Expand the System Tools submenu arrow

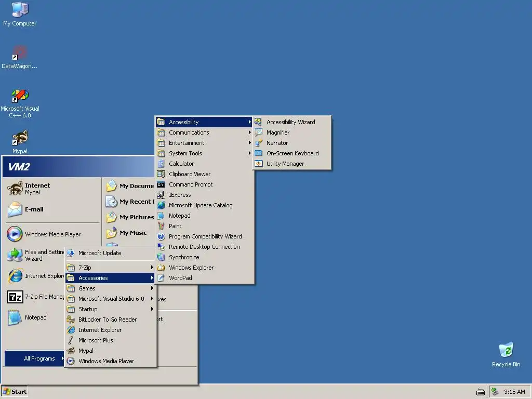click(x=250, y=153)
